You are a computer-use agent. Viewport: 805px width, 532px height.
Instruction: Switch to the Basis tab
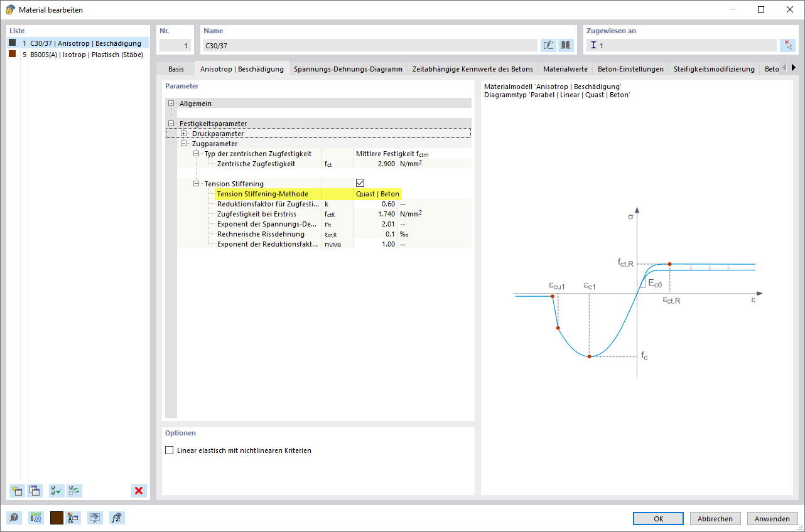click(x=176, y=69)
